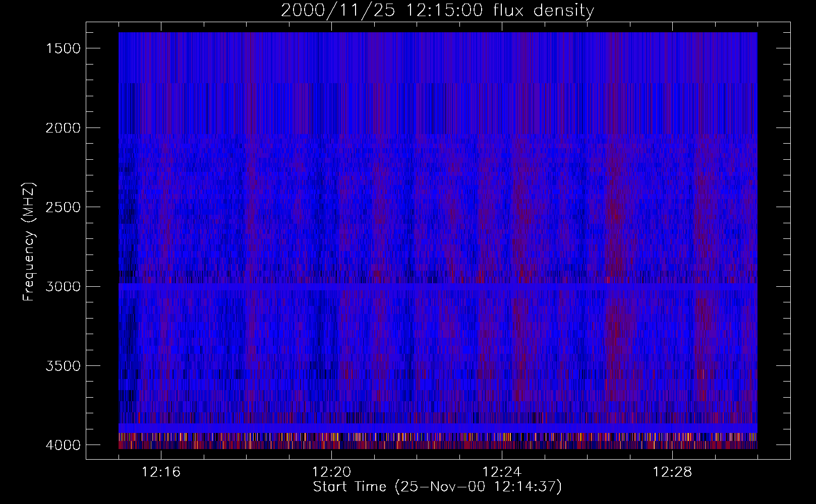Click the uniform blue band at 3000 MHz
This screenshot has height=504, width=816.
438,286
